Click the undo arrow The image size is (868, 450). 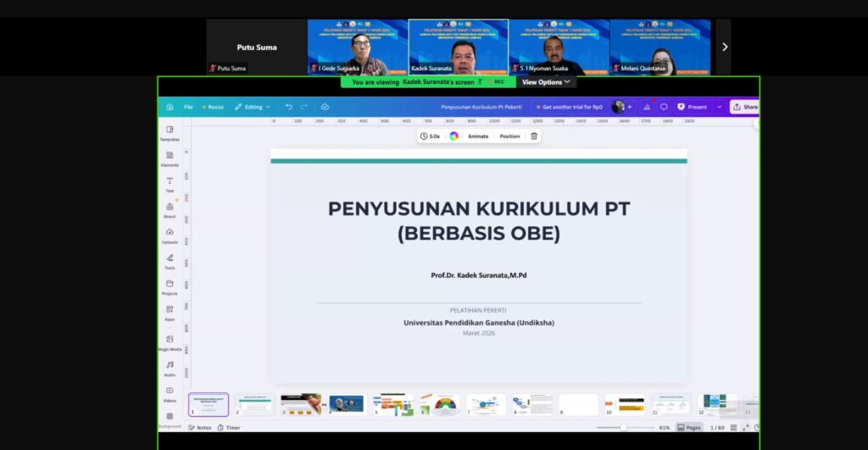(289, 107)
